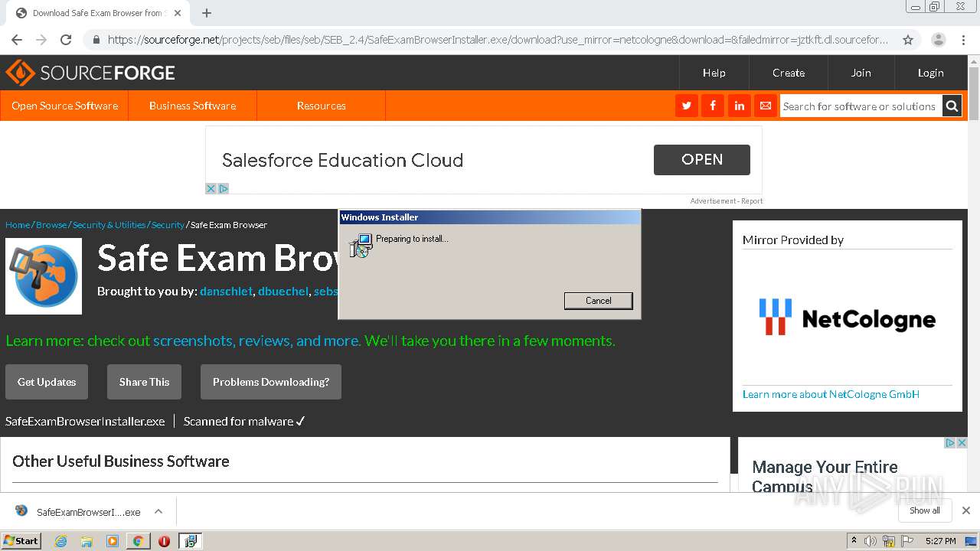980x551 pixels.
Task: Open Resources menu
Action: point(321,106)
